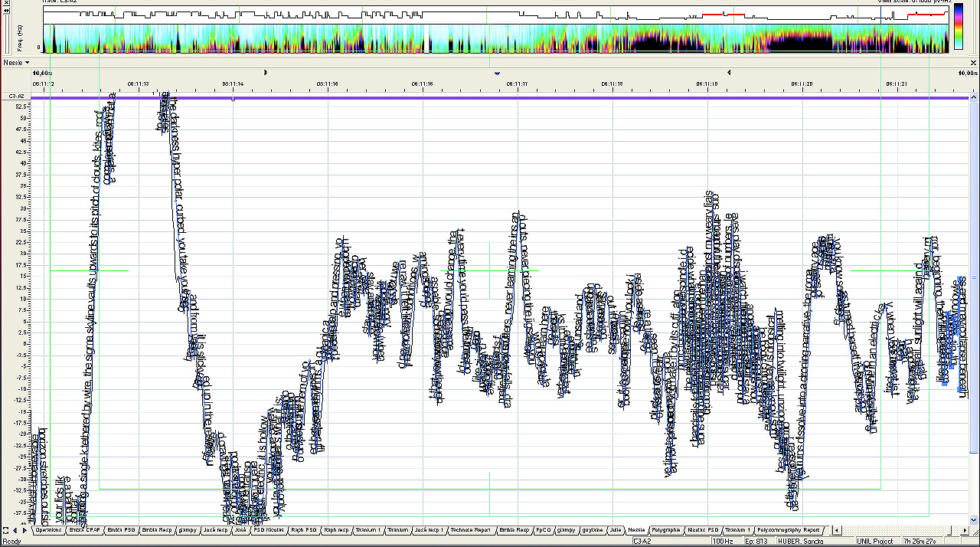Screen dimensions: 980x547
Task: Close the Nessie panel with X button
Action: click(975, 62)
